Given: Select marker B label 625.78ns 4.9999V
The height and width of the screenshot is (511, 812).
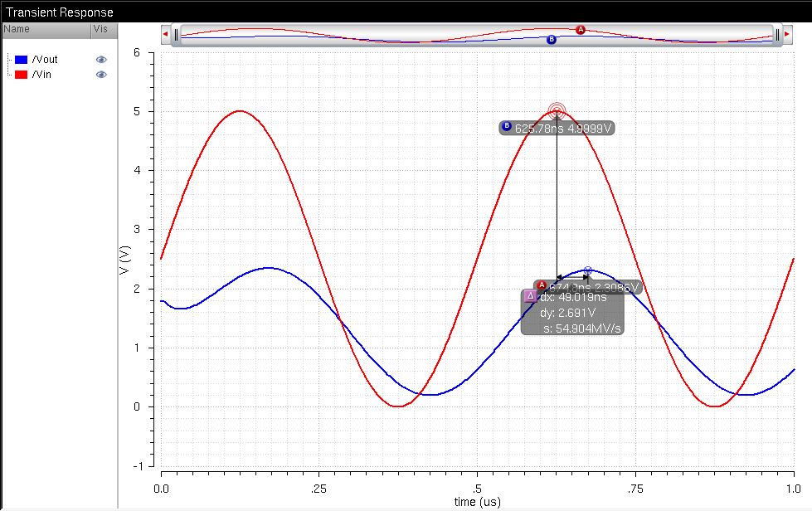Looking at the screenshot, I should (x=557, y=128).
